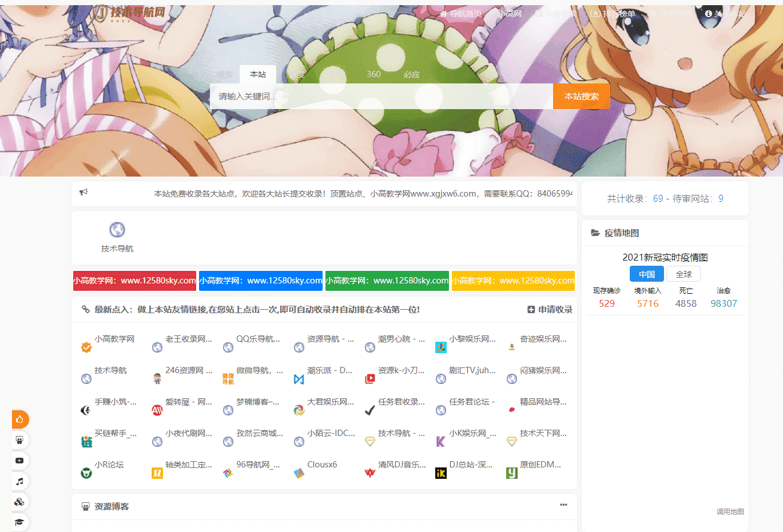
Task: Click the 小高教学网 orange badge favicon
Action: [86, 347]
